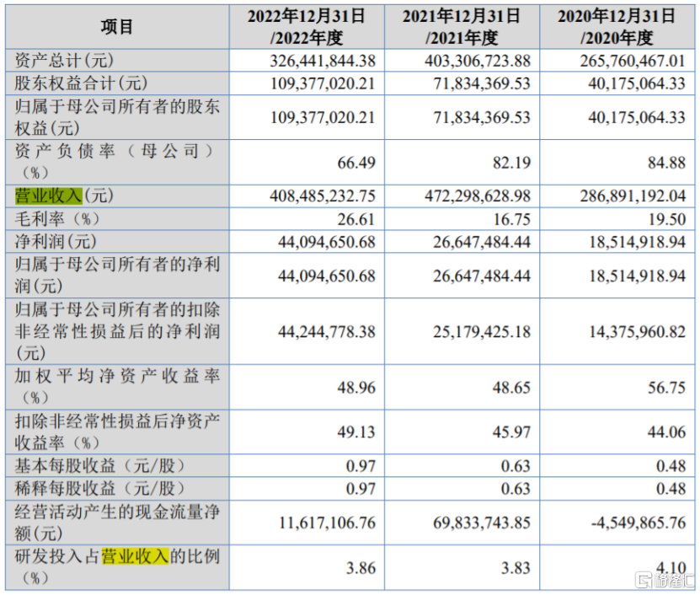
Task: Click value 48.96
Action: (356, 388)
